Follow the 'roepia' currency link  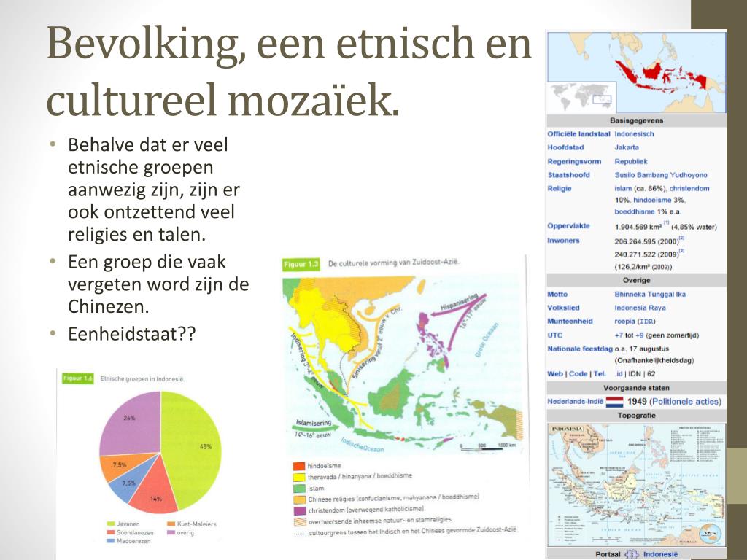pyautogui.click(x=624, y=322)
